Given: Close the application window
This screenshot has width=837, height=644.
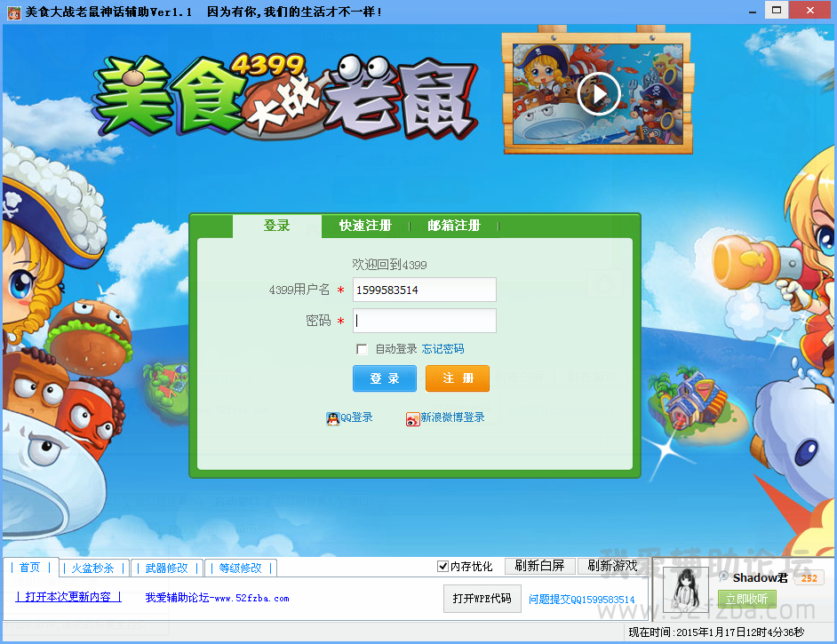Looking at the screenshot, I should pos(810,10).
